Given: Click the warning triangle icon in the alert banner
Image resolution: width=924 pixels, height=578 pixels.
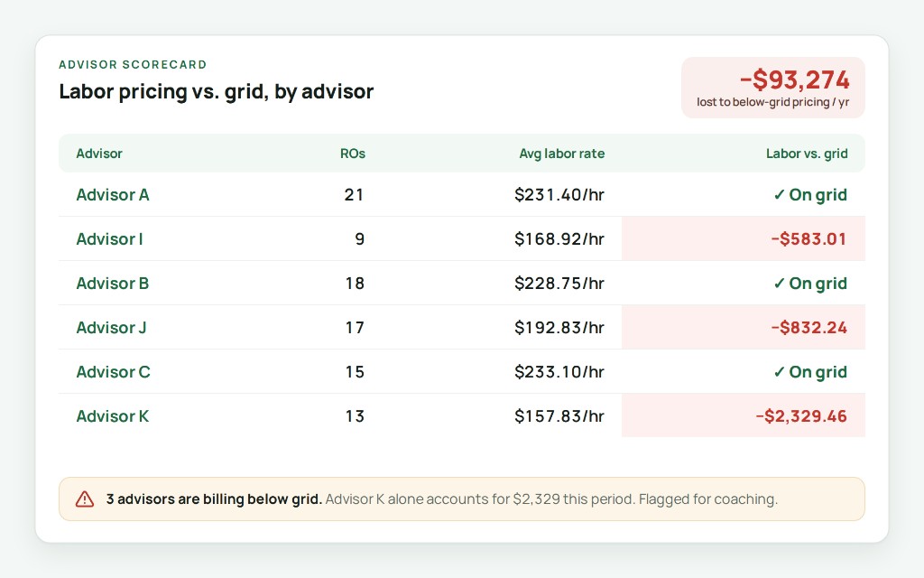Looking at the screenshot, I should 84,499.
